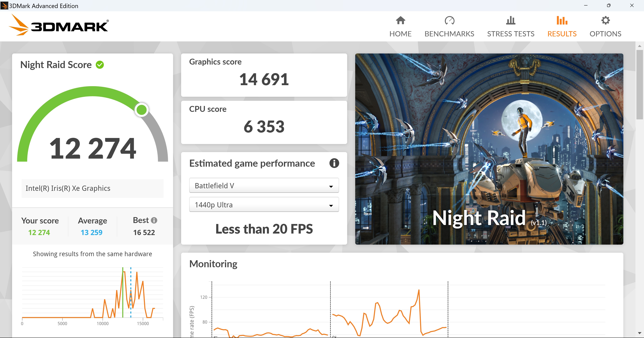Viewport: 644px width, 338px height.
Task: Click the Battlefield V dropdown arrow
Action: (x=331, y=186)
